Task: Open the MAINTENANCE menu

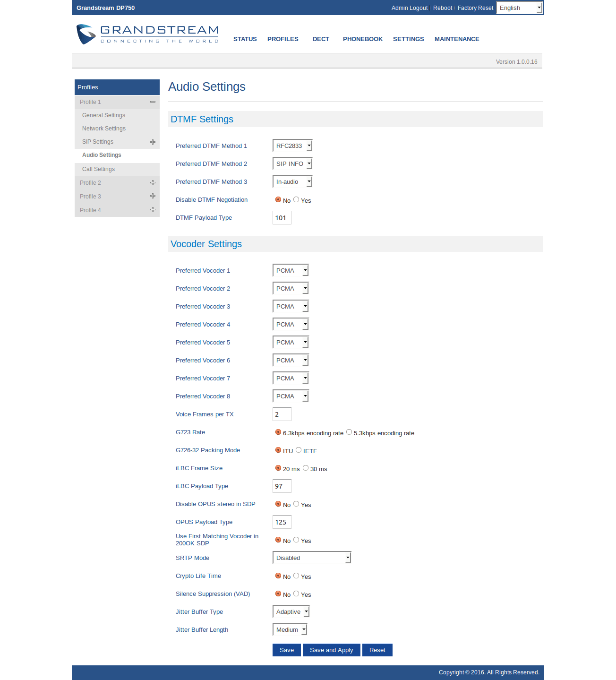Action: click(x=457, y=39)
